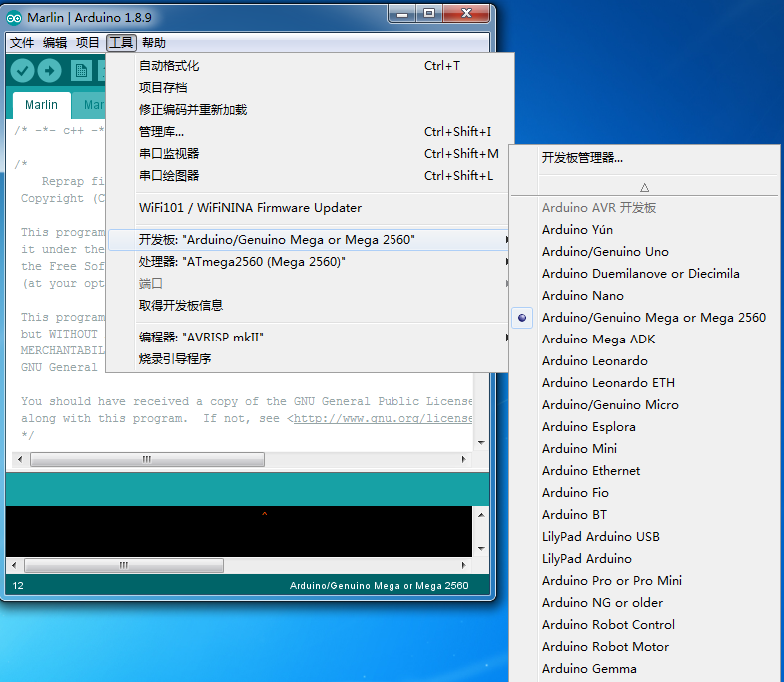Close the 工具 menu in menu bar
784x682 pixels.
121,43
